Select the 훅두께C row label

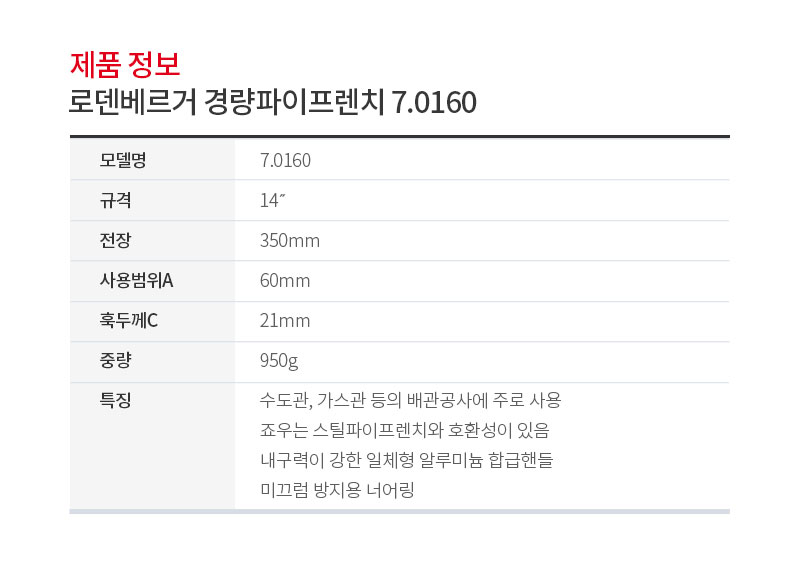pos(129,320)
